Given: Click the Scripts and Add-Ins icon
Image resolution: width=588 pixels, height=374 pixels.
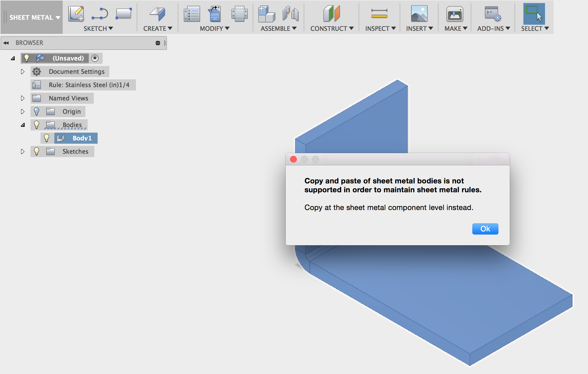Looking at the screenshot, I should coord(493,14).
